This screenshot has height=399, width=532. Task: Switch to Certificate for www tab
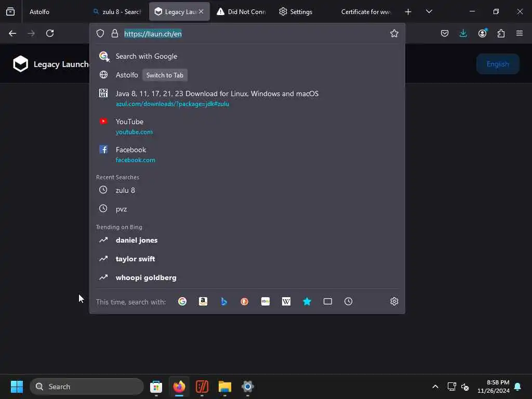tap(366, 11)
